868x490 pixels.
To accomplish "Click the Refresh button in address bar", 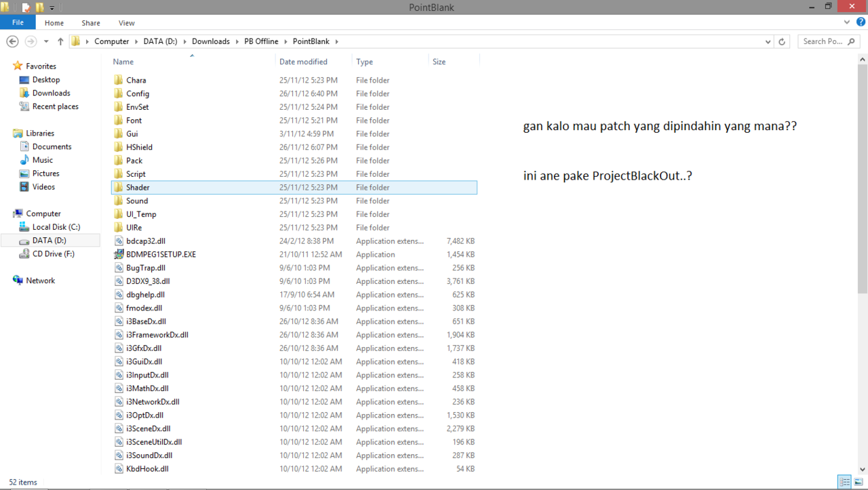I will click(x=782, y=41).
